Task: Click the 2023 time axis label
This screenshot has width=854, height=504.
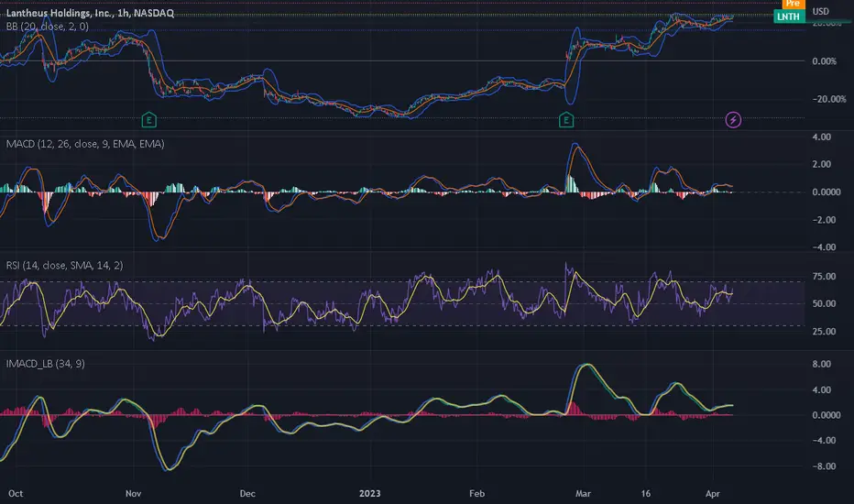Action: tap(370, 494)
